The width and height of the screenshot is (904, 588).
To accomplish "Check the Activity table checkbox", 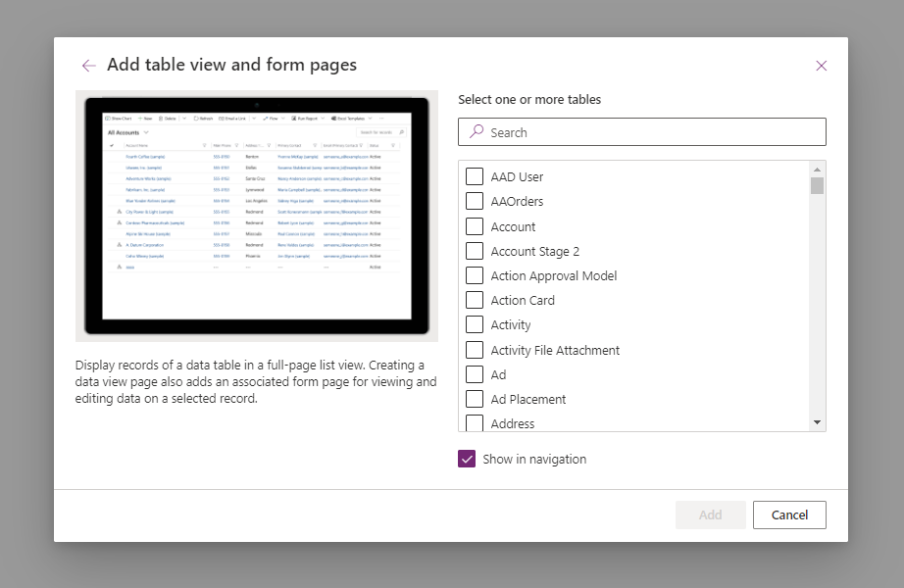I will coord(475,324).
